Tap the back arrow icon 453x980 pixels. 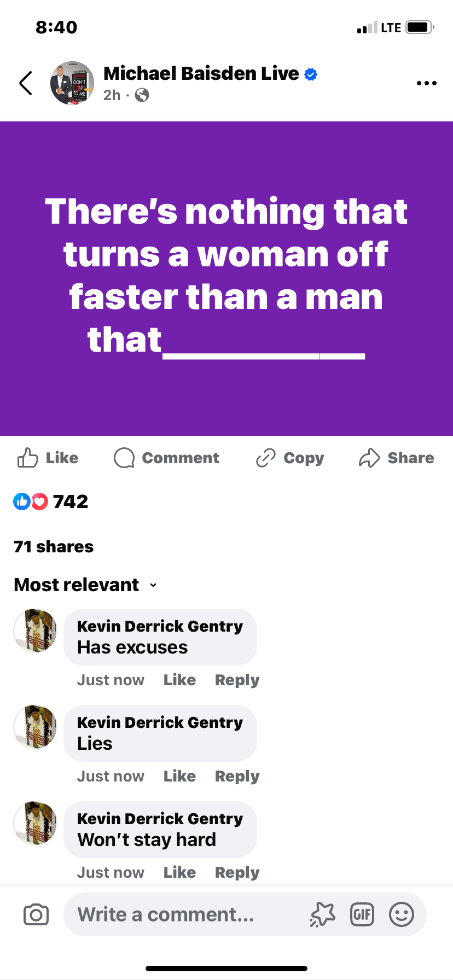click(26, 83)
